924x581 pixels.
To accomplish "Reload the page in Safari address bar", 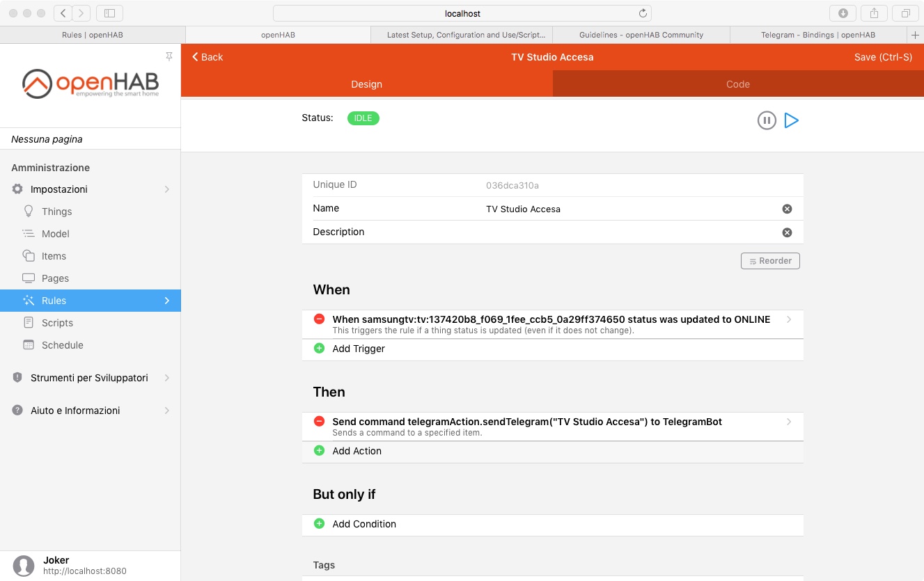I will 643,13.
